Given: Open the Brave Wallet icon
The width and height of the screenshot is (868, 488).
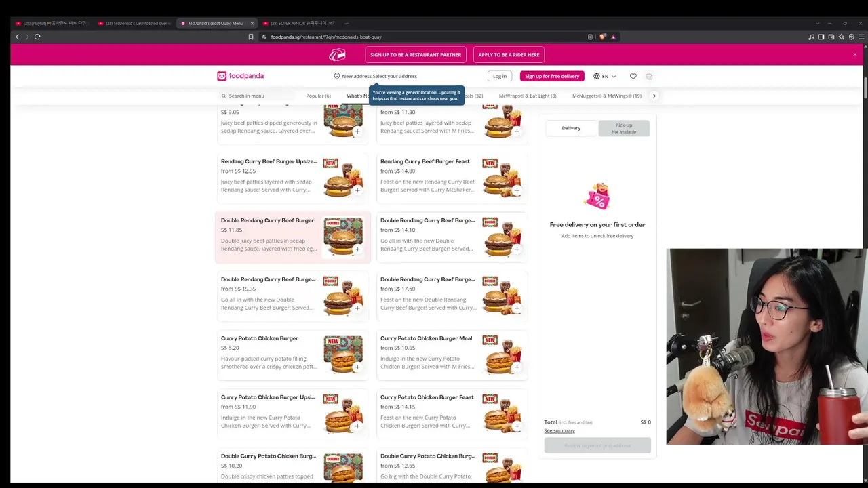Looking at the screenshot, I should [831, 37].
